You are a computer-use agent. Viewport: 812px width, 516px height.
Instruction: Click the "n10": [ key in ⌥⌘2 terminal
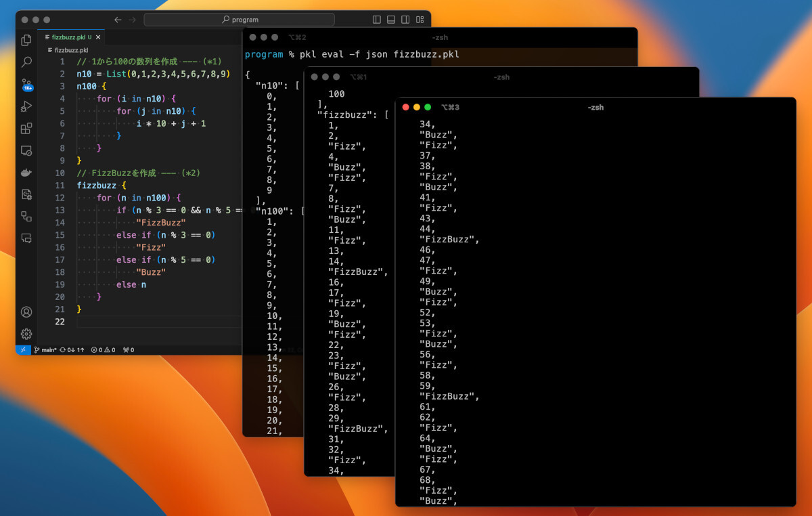coord(277,86)
